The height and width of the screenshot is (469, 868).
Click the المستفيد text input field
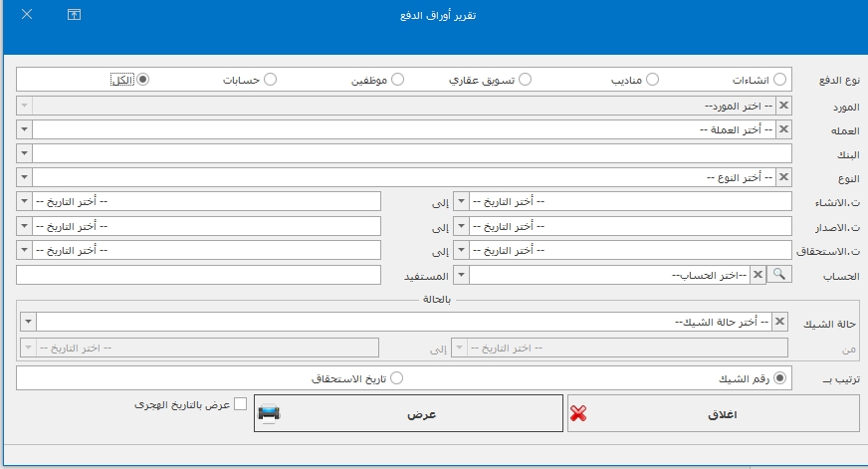pyautogui.click(x=199, y=275)
